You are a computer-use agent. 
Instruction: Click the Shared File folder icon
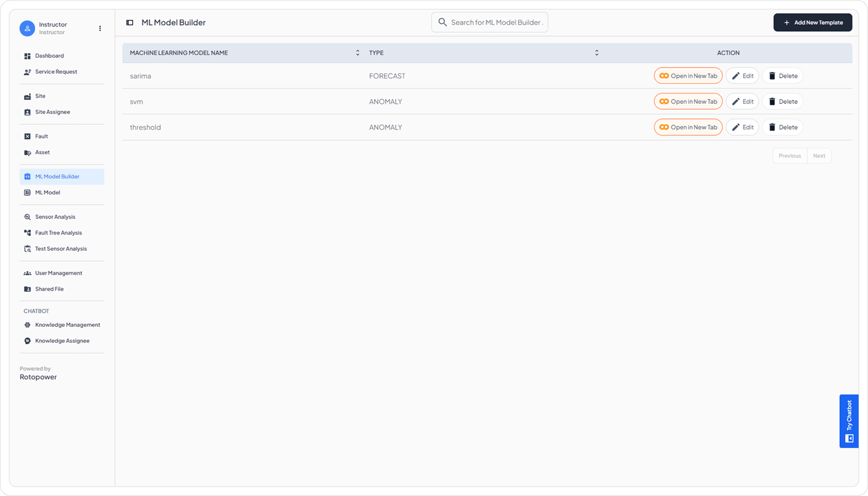[27, 289]
